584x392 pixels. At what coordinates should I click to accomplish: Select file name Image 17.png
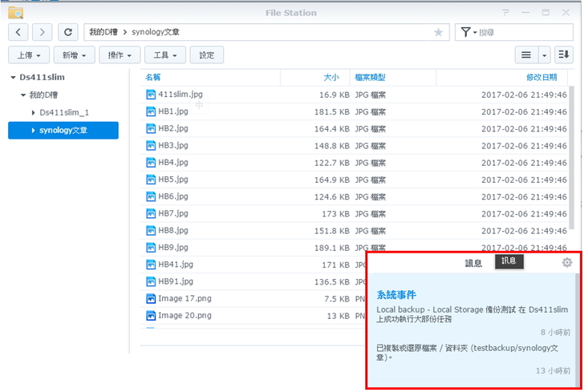pos(185,298)
